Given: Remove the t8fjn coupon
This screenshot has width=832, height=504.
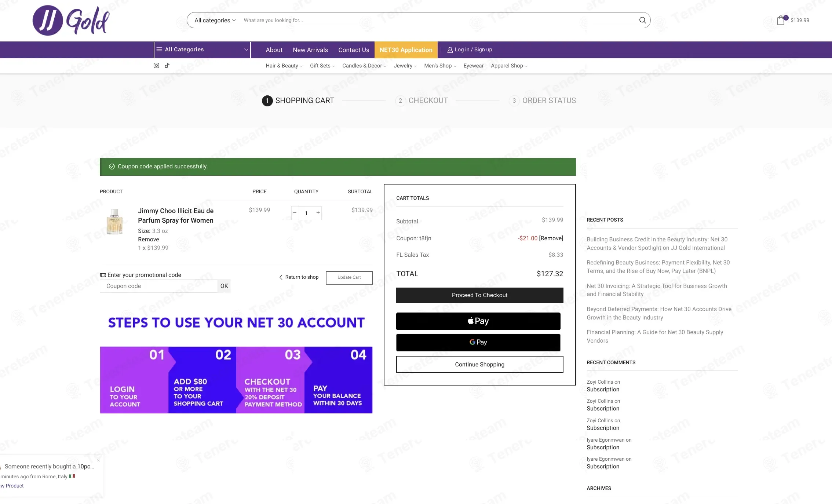Looking at the screenshot, I should tap(551, 238).
